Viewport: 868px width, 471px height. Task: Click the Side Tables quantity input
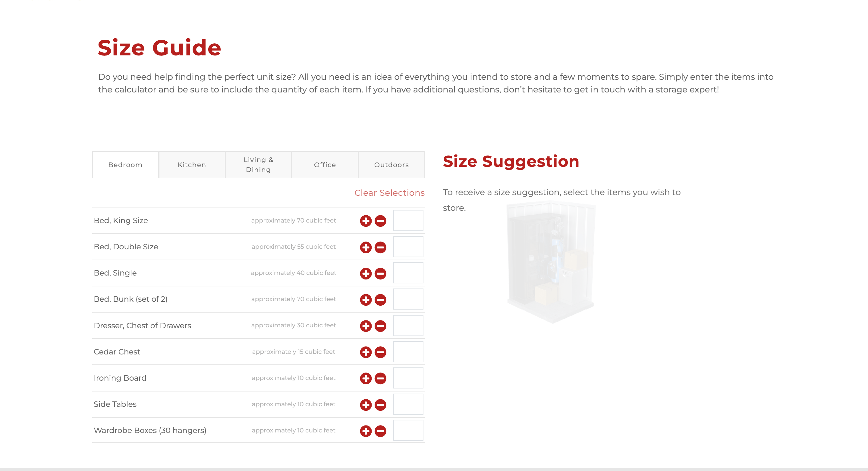(408, 404)
